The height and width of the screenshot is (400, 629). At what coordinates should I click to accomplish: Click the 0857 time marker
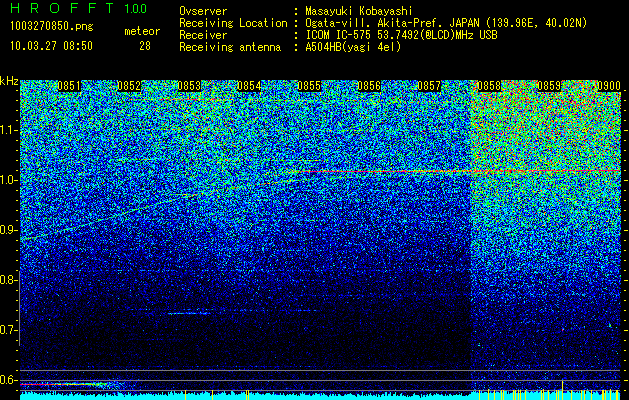coord(429,86)
